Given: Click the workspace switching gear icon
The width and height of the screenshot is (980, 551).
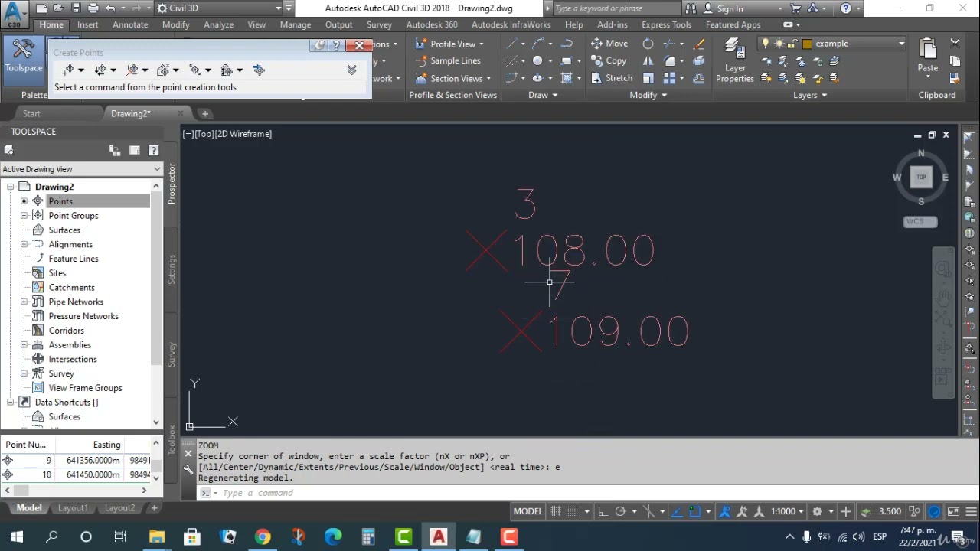Looking at the screenshot, I should (x=818, y=511).
